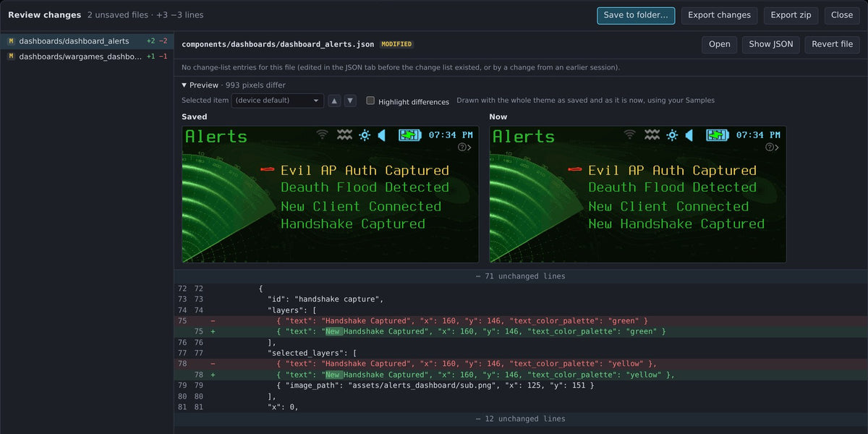Screen dimensions: 868x434
Task: Click the M badge beside dashboard_alerts
Action: [x=11, y=41]
